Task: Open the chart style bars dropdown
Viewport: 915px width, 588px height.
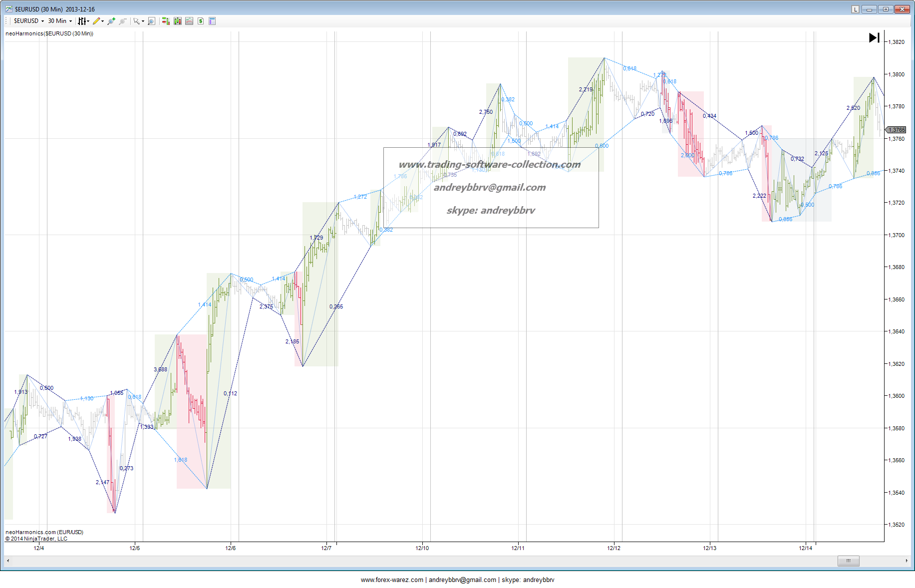Action: point(83,21)
